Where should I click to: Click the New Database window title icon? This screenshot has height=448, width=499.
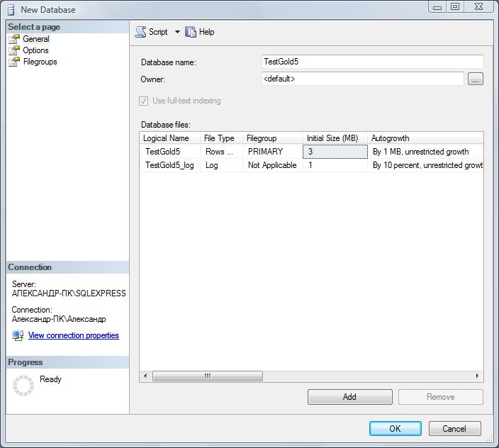10,9
